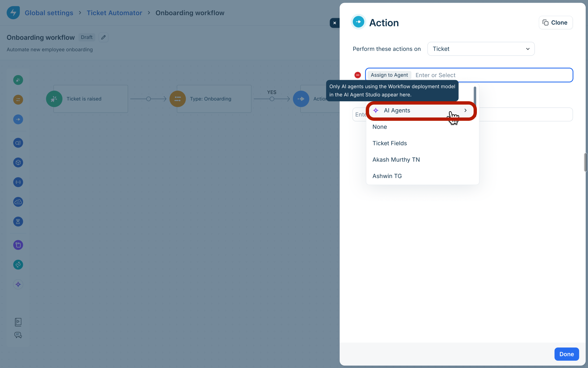
Task: Select the green event trigger sidebar icon
Action: pos(18,80)
